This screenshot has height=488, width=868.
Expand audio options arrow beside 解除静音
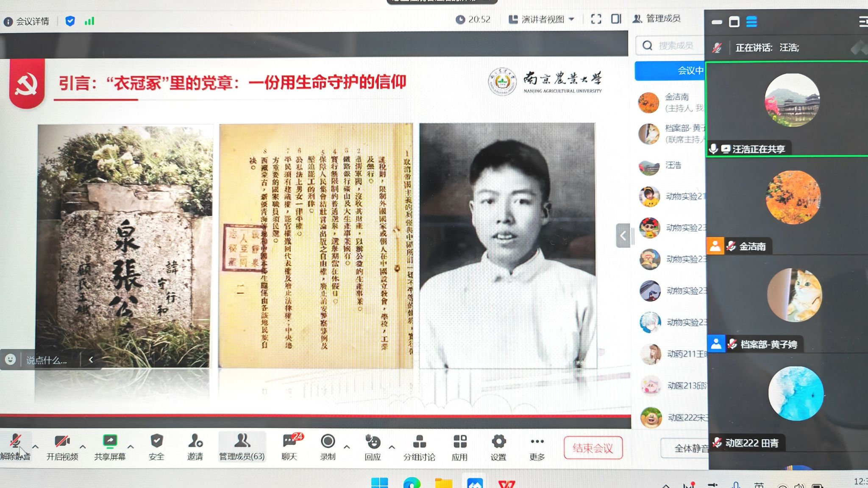coord(36,447)
